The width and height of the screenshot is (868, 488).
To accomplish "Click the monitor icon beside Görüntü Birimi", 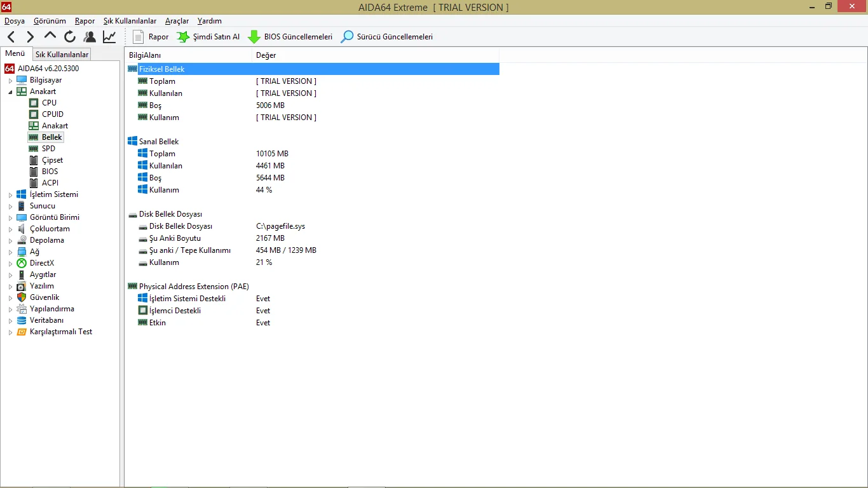I will [x=22, y=217].
